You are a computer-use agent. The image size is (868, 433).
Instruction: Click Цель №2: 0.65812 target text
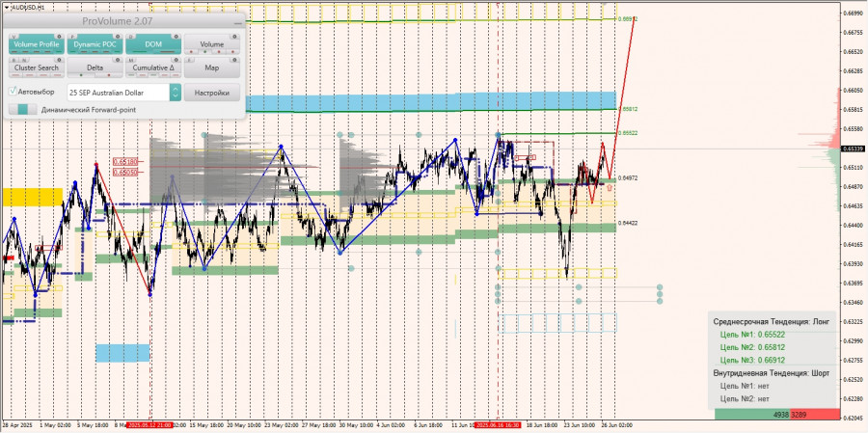click(752, 347)
